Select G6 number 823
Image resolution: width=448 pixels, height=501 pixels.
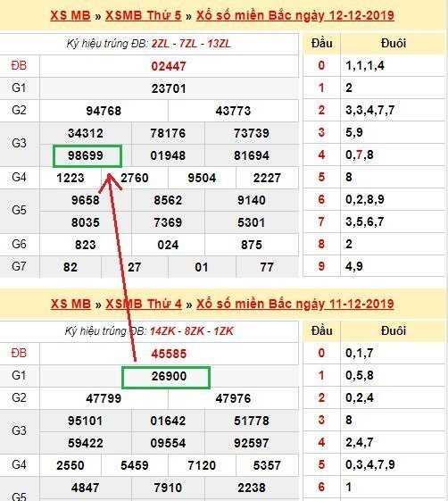point(86,245)
